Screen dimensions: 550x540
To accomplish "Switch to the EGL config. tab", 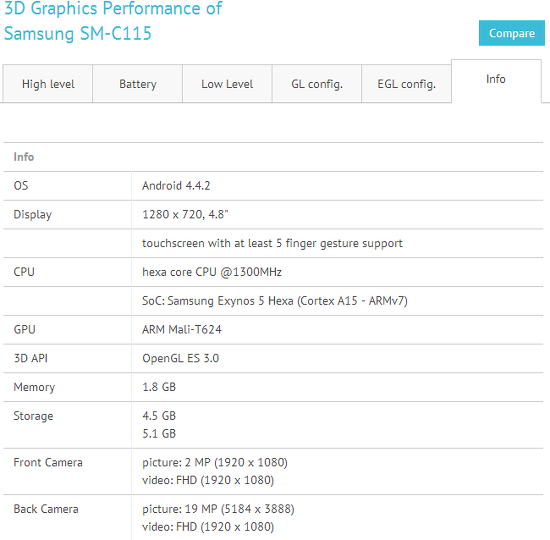I will point(406,84).
